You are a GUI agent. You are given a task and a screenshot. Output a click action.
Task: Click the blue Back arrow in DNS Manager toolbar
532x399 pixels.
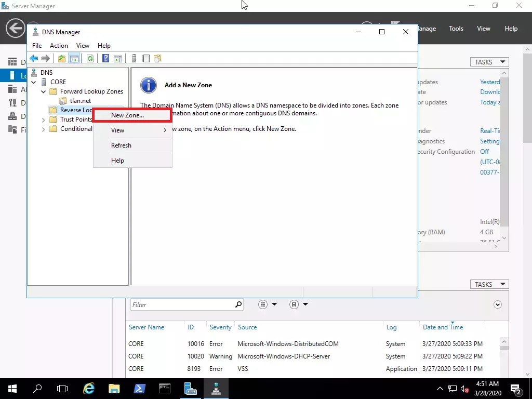coord(34,58)
